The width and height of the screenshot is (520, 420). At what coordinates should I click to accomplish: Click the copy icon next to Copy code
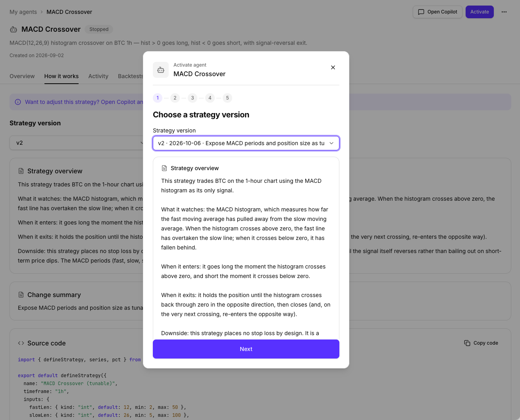coord(467,343)
